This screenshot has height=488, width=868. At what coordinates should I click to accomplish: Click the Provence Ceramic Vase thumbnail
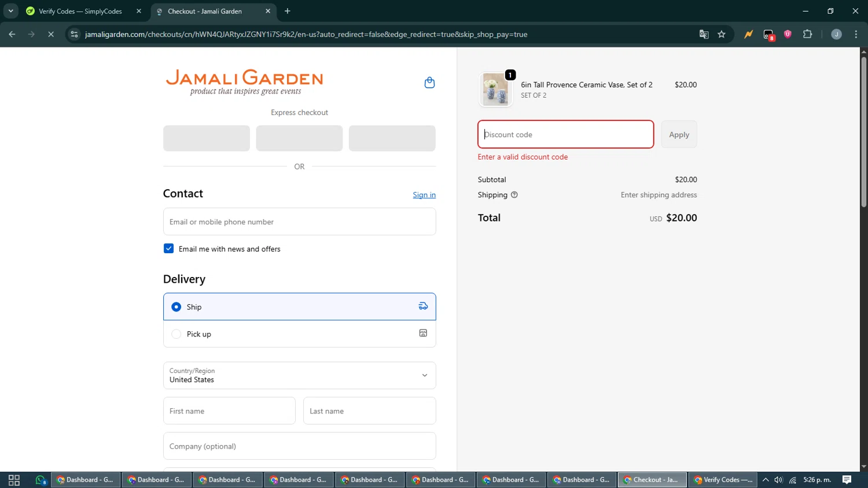point(496,89)
